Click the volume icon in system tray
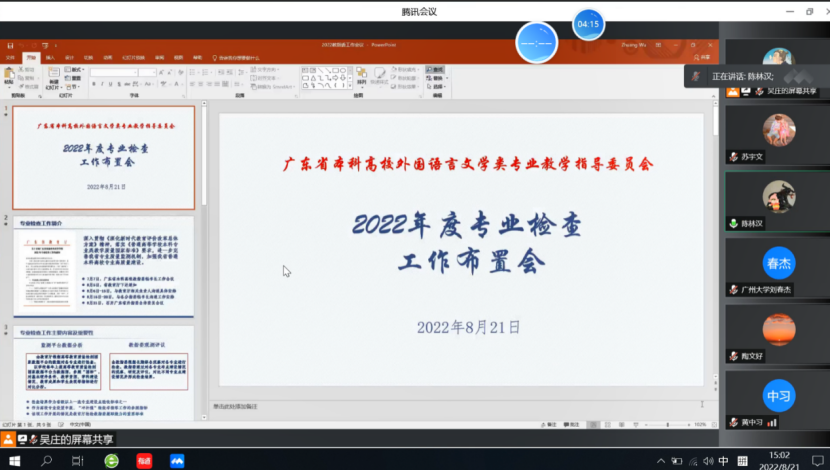 pos(706,461)
